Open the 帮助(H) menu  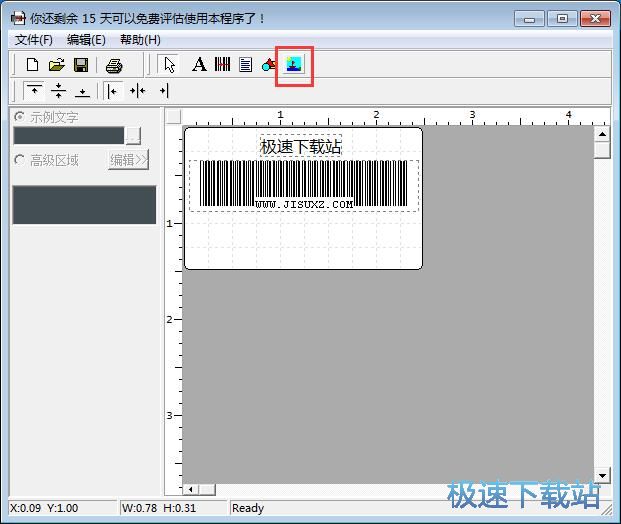pos(140,40)
